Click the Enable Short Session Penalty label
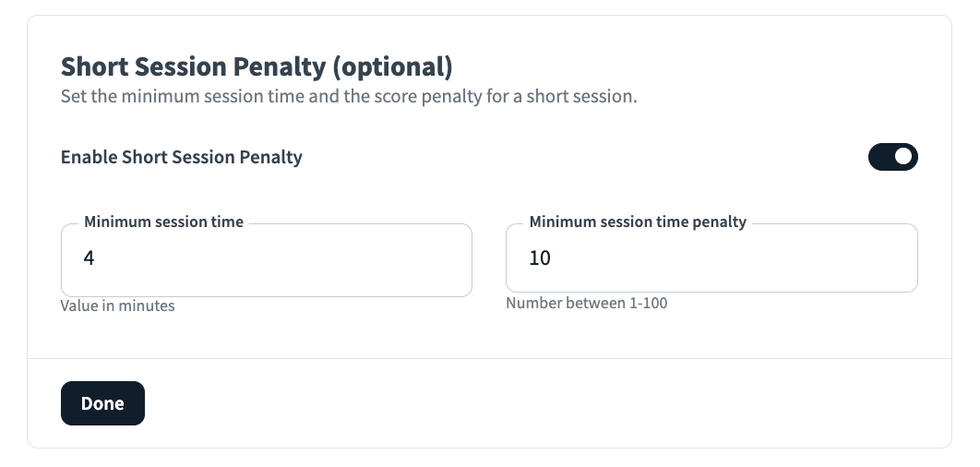This screenshot has width=980, height=467. [181, 157]
